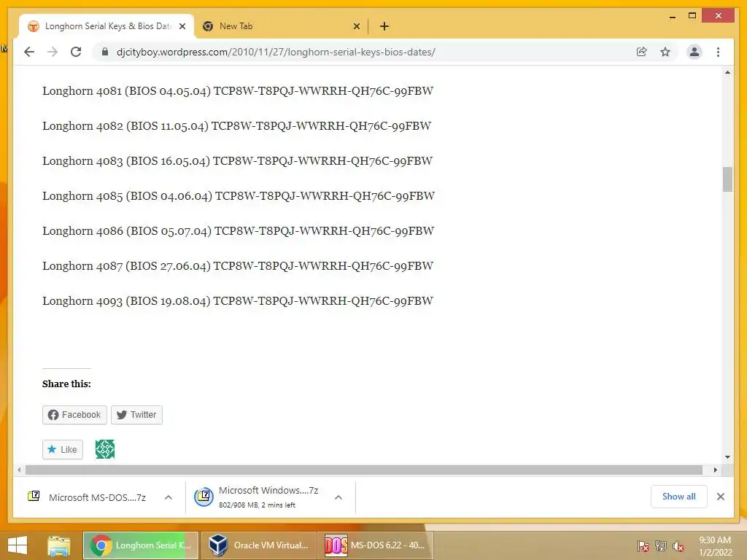Screen dimensions: 747x560
Task: Click Show all downloads
Action: pos(679,497)
